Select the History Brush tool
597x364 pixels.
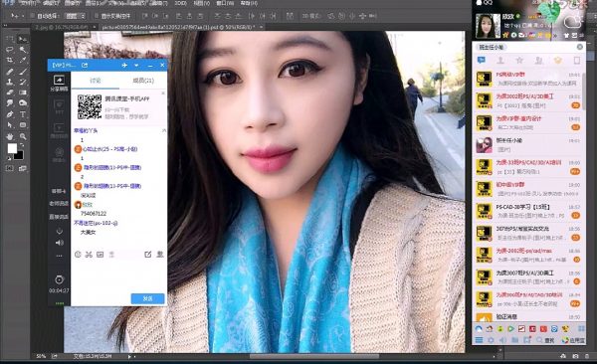click(x=23, y=82)
